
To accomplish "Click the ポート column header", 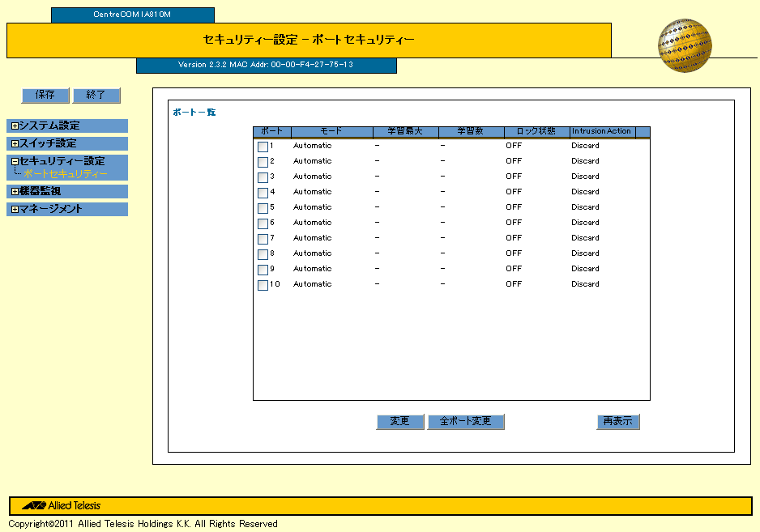I will pyautogui.click(x=272, y=131).
